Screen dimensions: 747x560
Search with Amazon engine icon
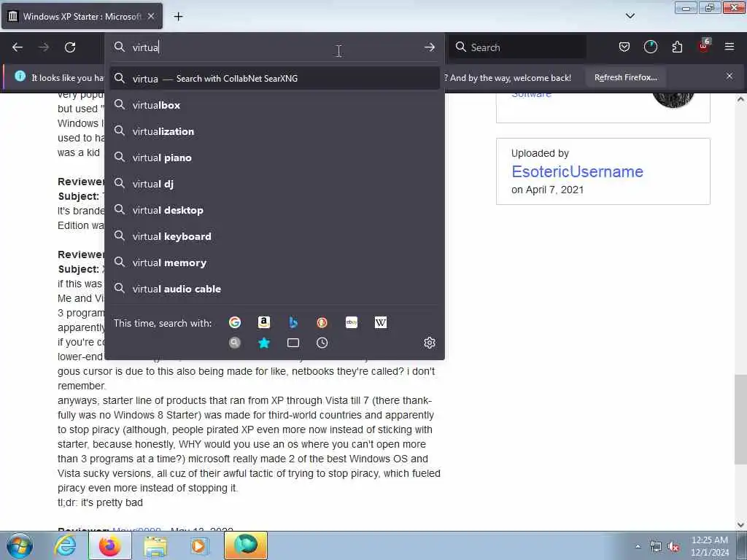(x=264, y=323)
